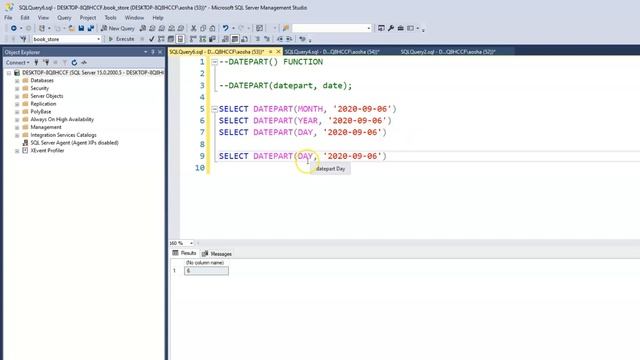Click the wrench Properties icon
This screenshot has width=640, height=360.
pos(391,28)
